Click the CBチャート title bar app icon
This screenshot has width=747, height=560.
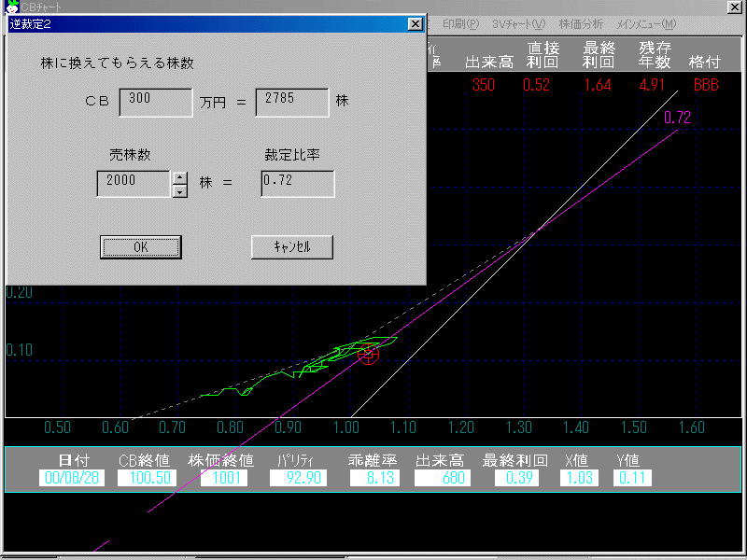tap(11, 7)
